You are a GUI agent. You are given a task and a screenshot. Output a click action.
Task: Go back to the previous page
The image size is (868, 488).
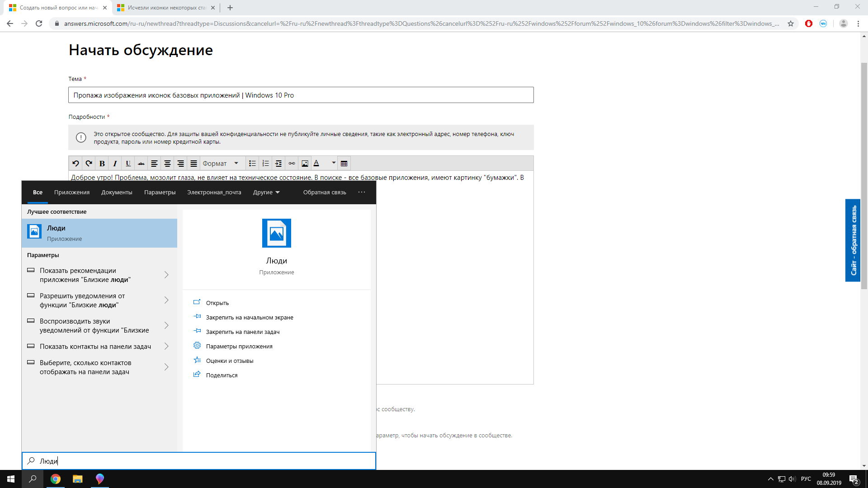[10, 23]
